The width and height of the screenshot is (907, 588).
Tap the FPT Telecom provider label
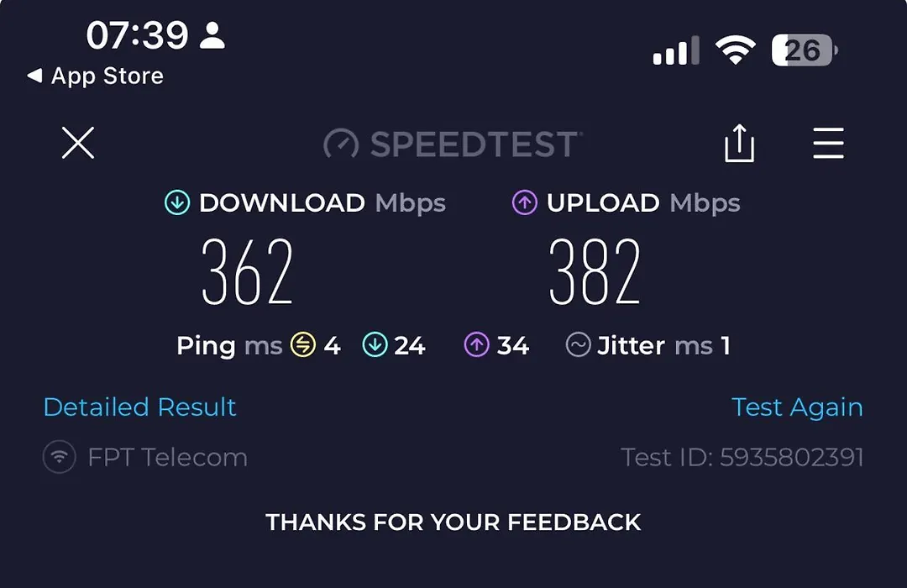coord(168,457)
